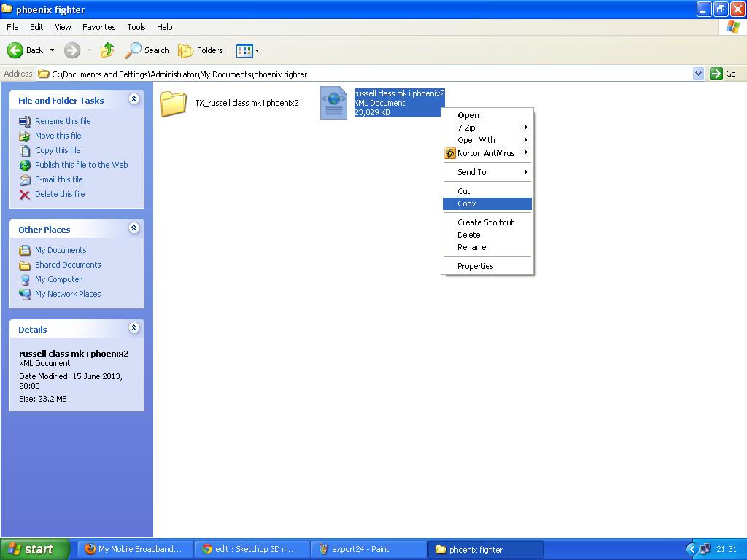Choose Create Shortcut in context menu
This screenshot has width=747, height=560.
(487, 222)
